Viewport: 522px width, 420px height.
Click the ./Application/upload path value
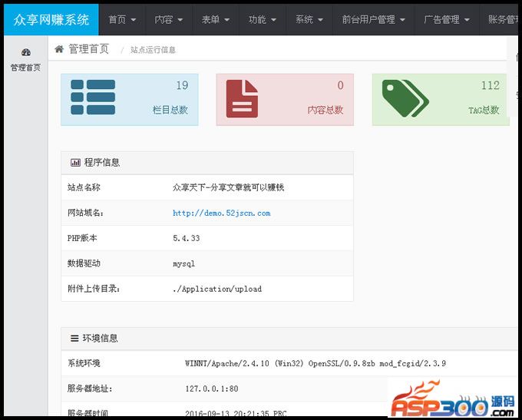coord(217,289)
